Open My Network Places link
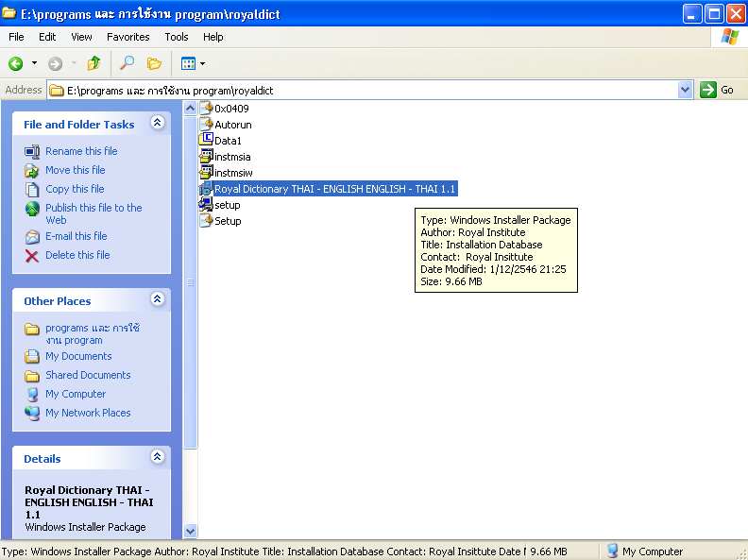748x560 pixels. click(x=88, y=413)
